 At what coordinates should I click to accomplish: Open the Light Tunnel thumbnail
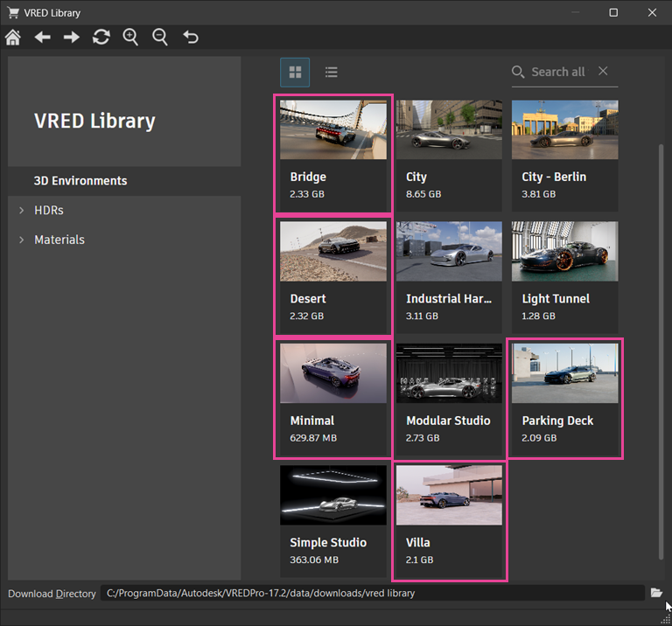pyautogui.click(x=565, y=251)
